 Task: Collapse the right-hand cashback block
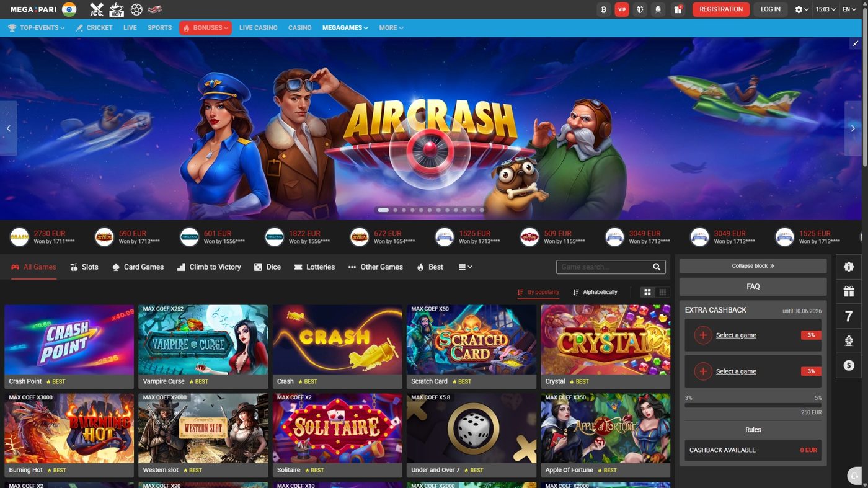tap(753, 266)
